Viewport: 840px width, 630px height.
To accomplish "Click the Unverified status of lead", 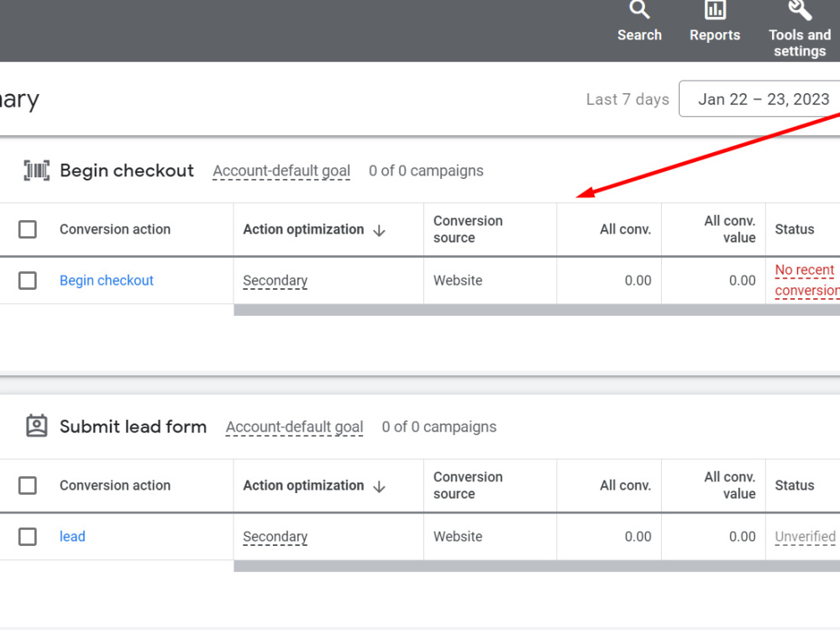I will pos(806,537).
